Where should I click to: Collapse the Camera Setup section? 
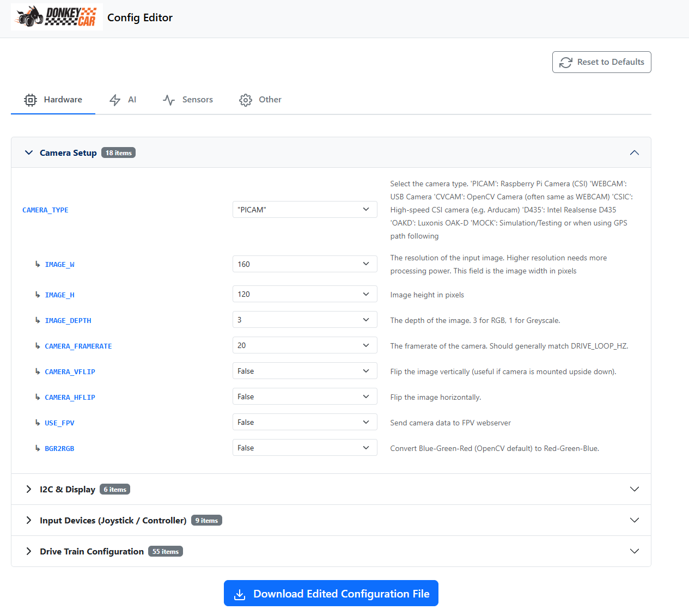[x=635, y=153]
